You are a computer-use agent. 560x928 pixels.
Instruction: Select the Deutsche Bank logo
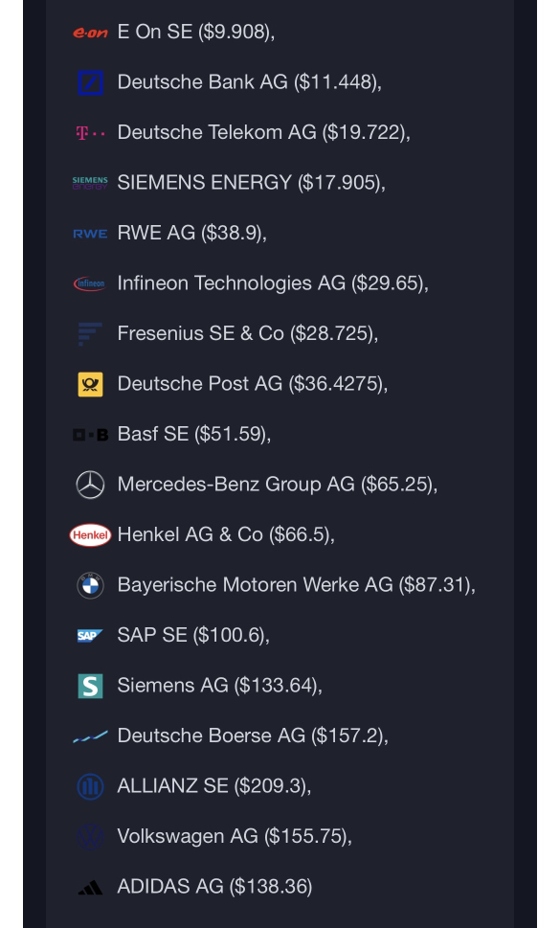coord(91,83)
